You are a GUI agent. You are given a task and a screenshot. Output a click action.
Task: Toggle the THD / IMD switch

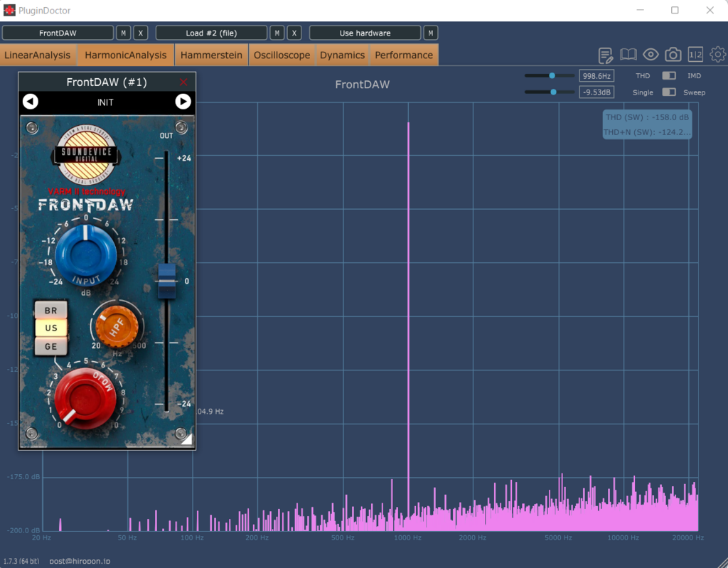(x=669, y=75)
